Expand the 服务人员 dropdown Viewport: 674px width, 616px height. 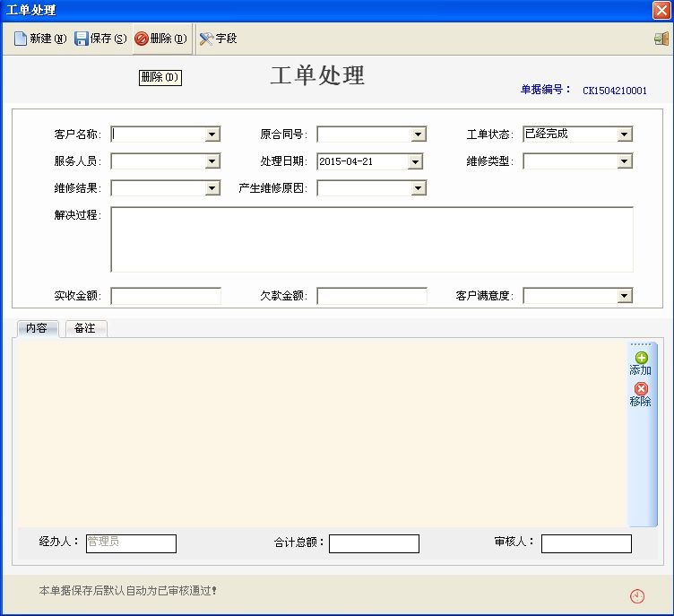coord(212,161)
